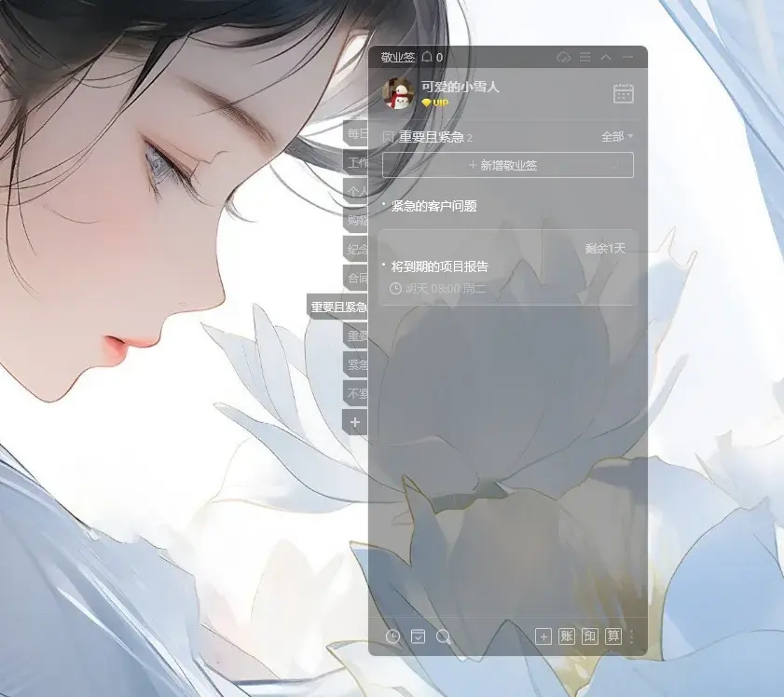This screenshot has height=697, width=784.
Task: Click the boxed plus icon in bottom toolbar
Action: tap(543, 636)
